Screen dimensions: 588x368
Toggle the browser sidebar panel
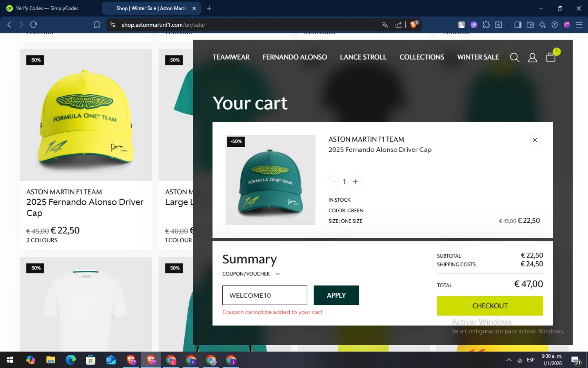pos(518,25)
